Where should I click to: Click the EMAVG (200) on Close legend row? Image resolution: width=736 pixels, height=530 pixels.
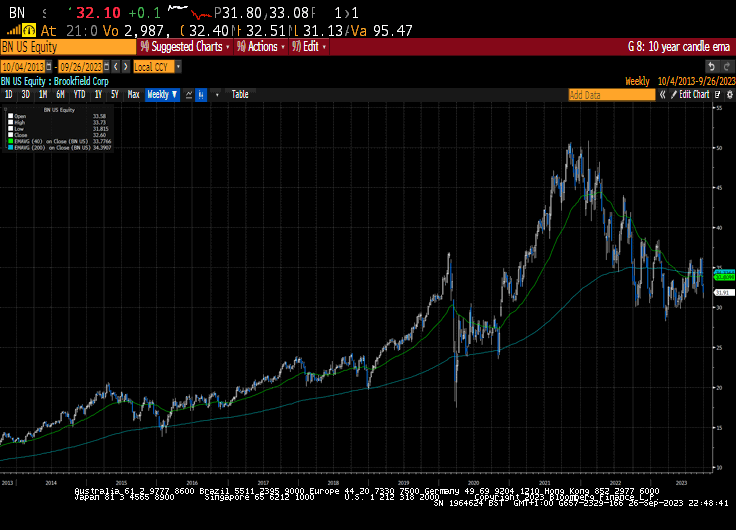tap(60, 147)
